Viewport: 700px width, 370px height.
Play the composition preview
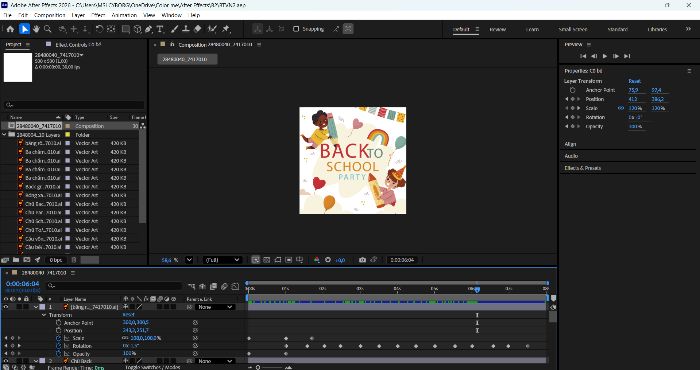[x=605, y=56]
